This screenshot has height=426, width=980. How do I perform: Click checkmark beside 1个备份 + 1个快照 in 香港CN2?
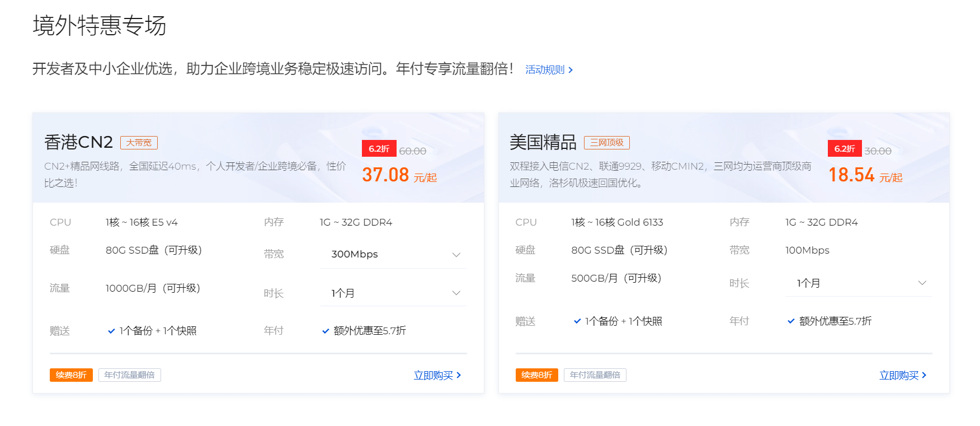(x=111, y=331)
